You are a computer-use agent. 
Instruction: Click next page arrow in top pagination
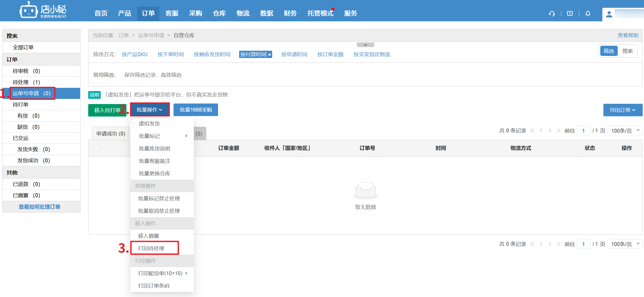coord(550,131)
